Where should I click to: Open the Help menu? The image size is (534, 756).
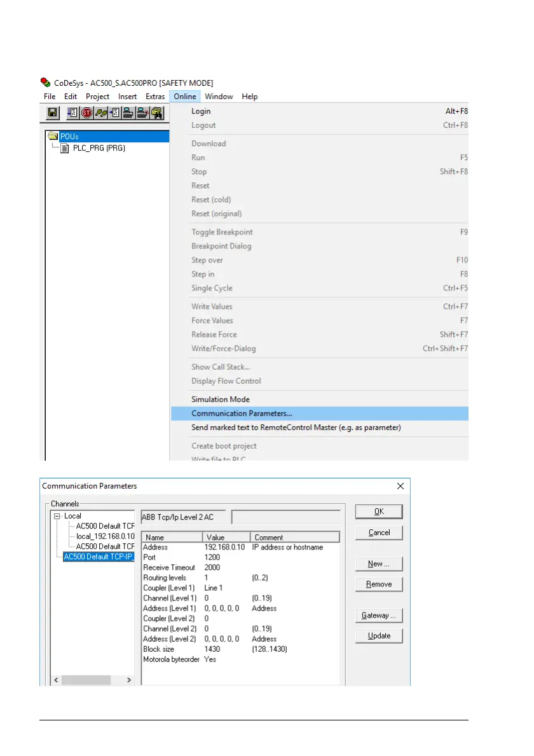(x=249, y=97)
